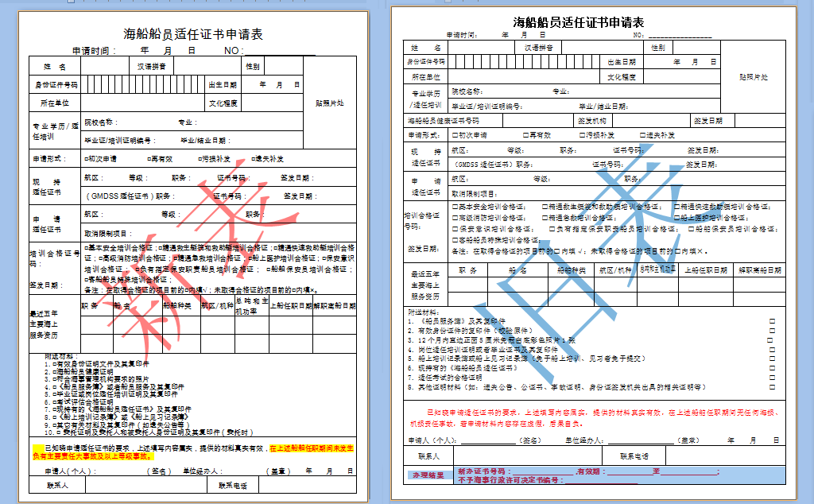Viewport: 814px width, 504px height.
Task: Check 保安意识培训合格证 box on the right page
Action: click(455, 229)
